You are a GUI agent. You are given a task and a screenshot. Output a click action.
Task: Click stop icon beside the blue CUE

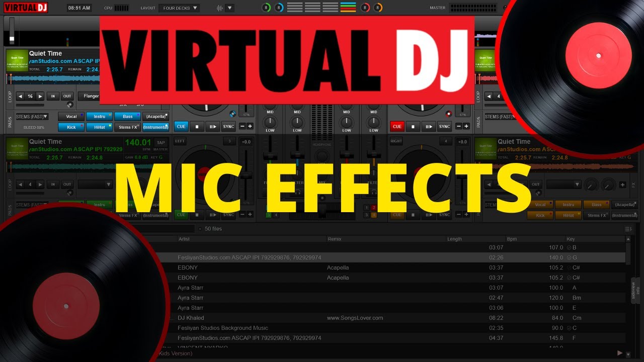[x=197, y=127]
